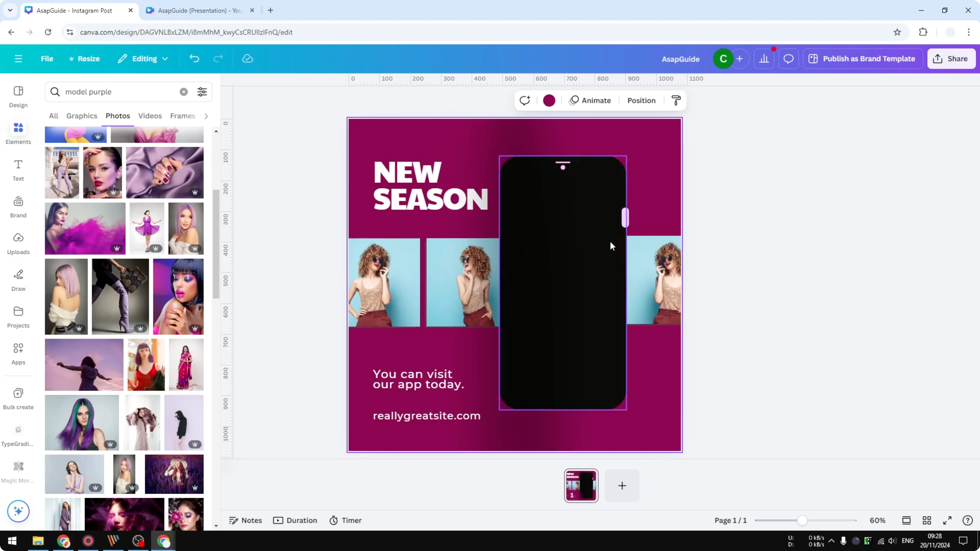Open the Editing mode dropdown

[x=143, y=58]
